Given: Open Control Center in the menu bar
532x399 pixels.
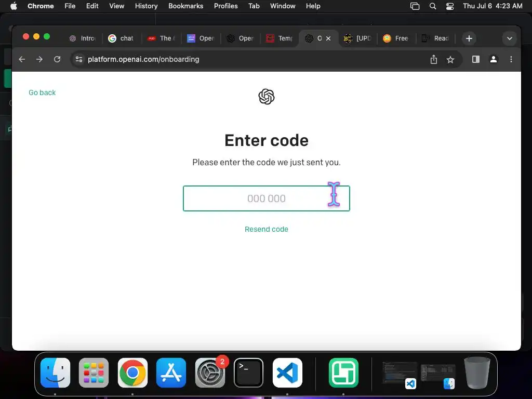Looking at the screenshot, I should click(450, 6).
